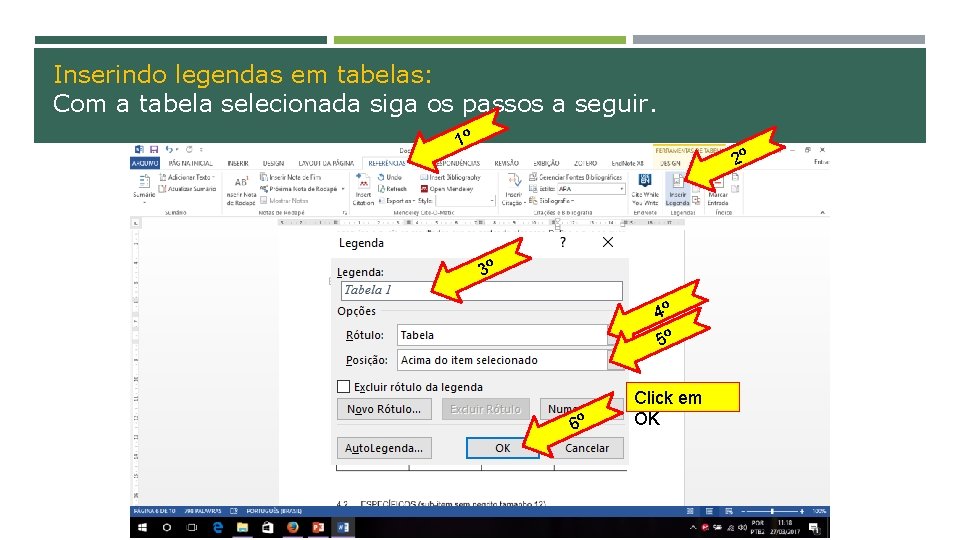This screenshot has height=540, width=960.
Task: Open Mendeley Export as dropdown
Action: pos(396,201)
